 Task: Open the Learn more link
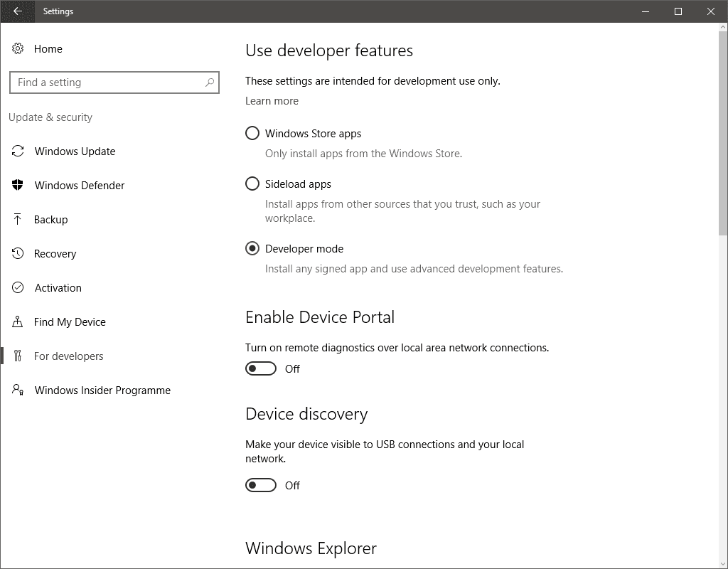pos(272,101)
